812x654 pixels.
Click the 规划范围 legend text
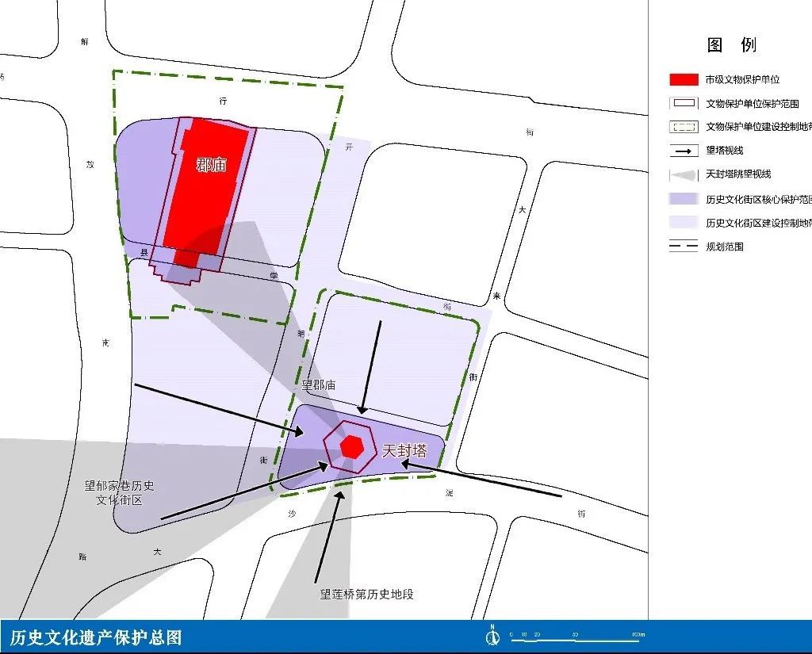pos(725,247)
